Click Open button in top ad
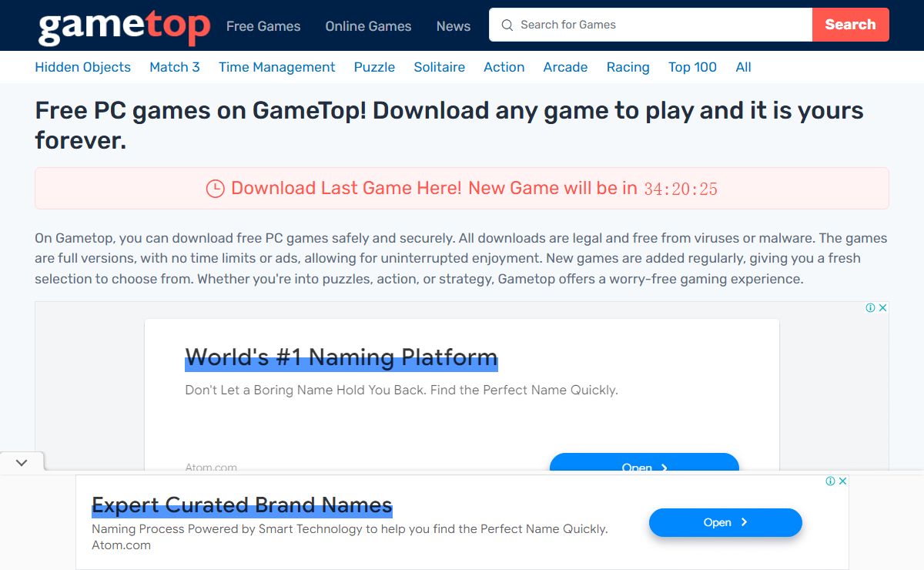 click(644, 462)
